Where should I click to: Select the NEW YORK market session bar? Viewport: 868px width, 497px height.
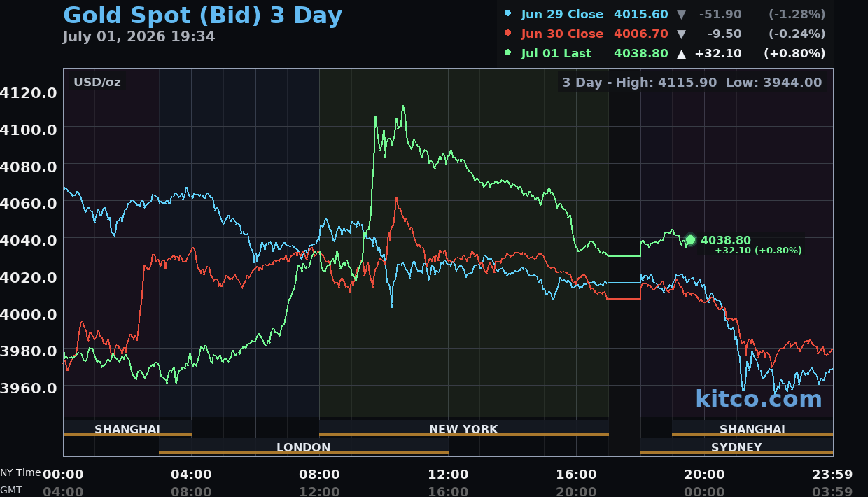click(x=463, y=428)
